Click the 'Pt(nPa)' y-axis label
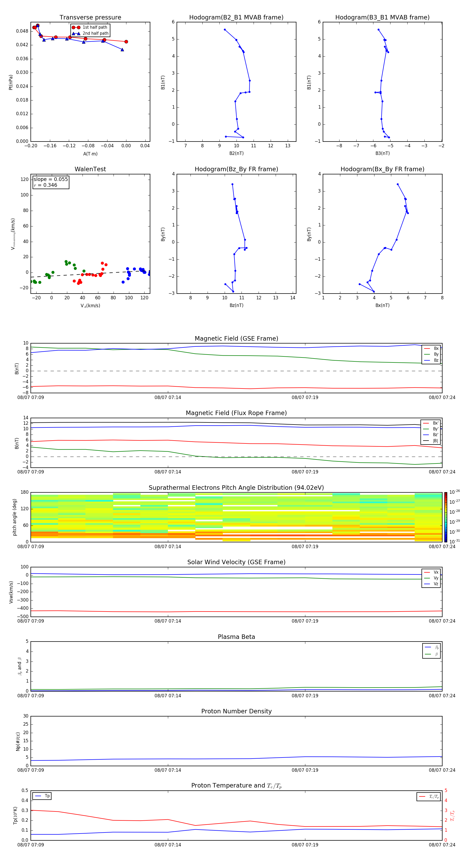 pyautogui.click(x=11, y=82)
